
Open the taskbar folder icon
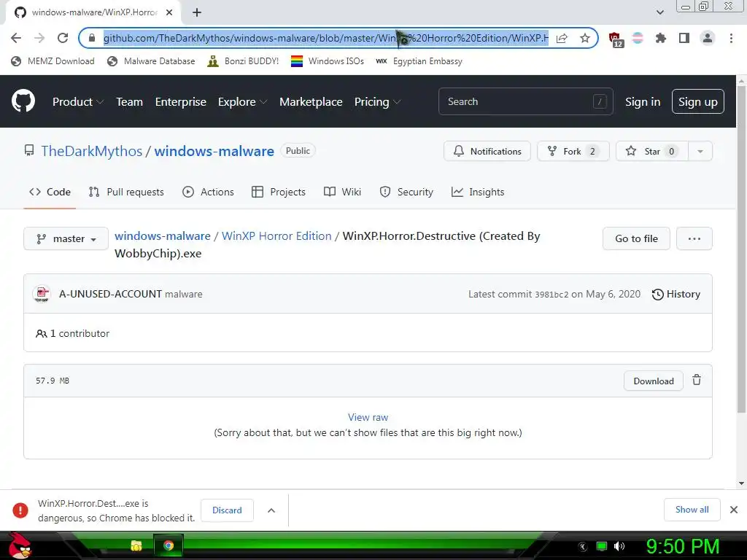click(136, 545)
